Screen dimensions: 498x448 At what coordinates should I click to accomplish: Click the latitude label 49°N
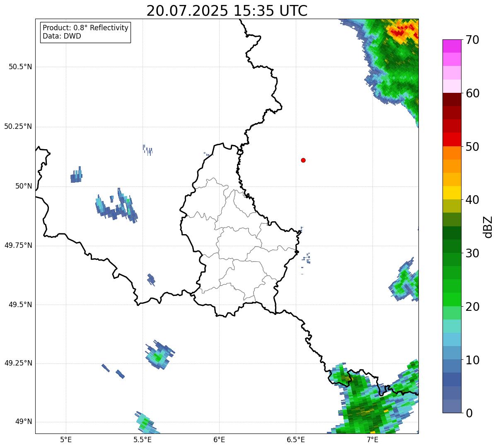[24, 422]
